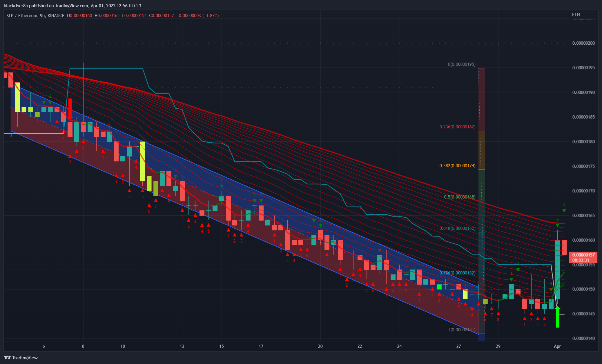Viewport: 602px width, 364px height.
Task: Click the dark red Fibonacci zone below the 0 level
Action: [x=482, y=99]
